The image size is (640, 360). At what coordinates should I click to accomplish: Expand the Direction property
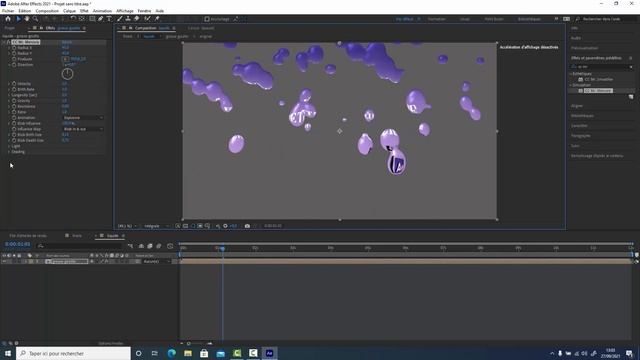[x=9, y=64]
